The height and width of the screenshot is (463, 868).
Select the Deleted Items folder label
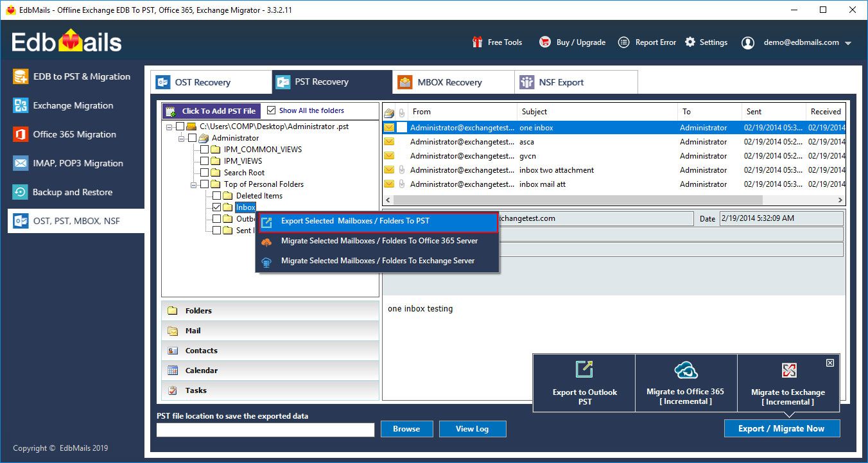pos(259,196)
